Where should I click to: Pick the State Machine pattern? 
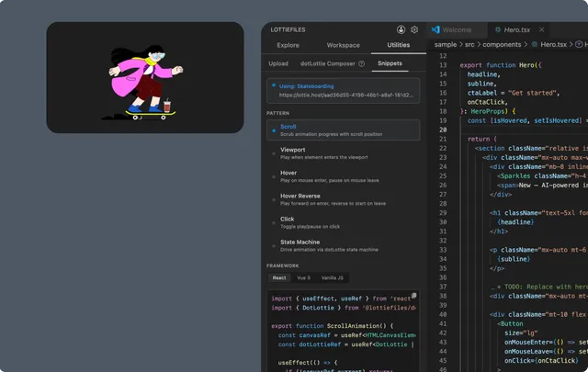343,245
